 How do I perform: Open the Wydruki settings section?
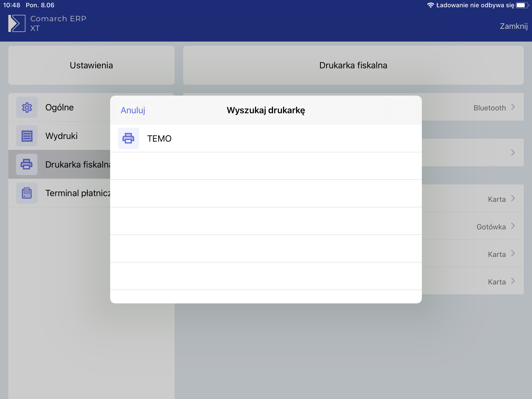[62, 136]
